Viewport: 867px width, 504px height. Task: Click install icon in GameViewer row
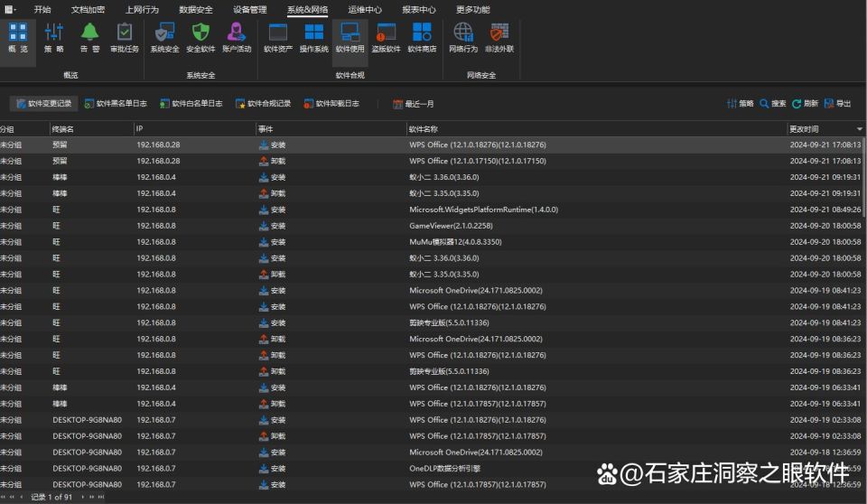tap(264, 226)
